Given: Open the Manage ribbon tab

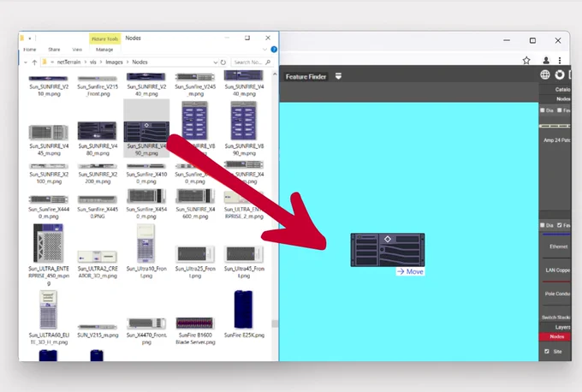Looking at the screenshot, I should point(104,50).
